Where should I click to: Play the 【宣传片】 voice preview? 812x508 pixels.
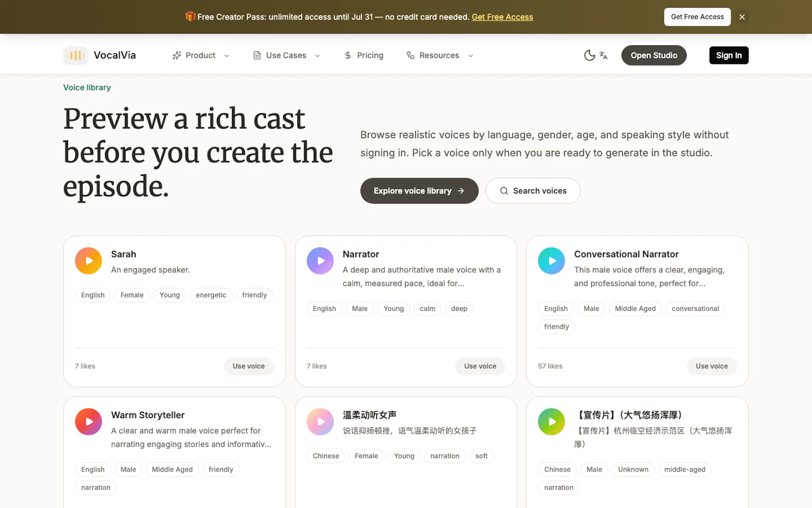coord(552,422)
